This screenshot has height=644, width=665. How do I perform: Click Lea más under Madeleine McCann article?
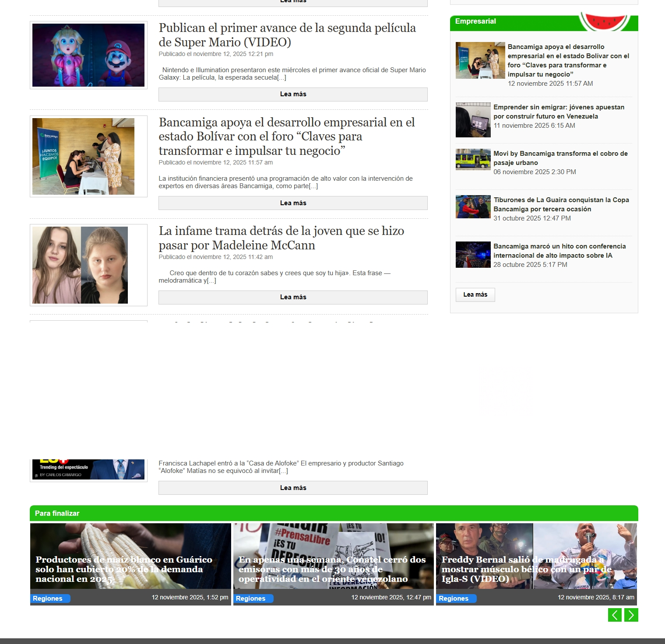pos(293,297)
